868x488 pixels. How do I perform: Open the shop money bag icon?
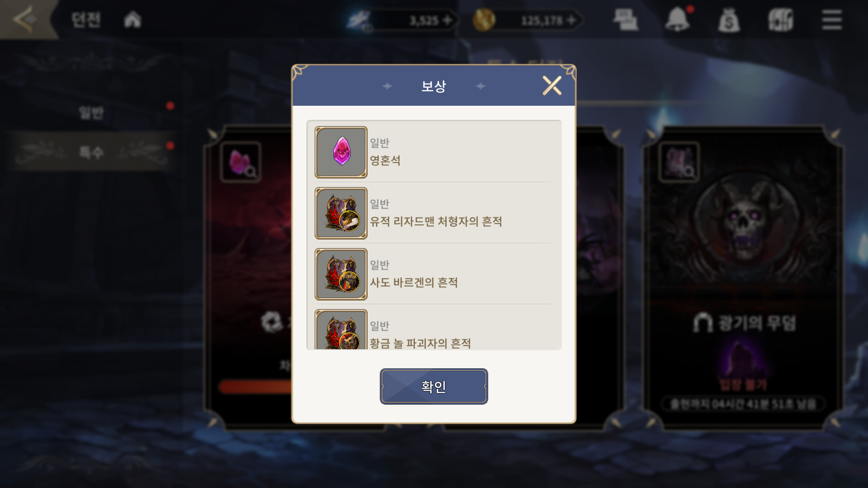[x=729, y=20]
